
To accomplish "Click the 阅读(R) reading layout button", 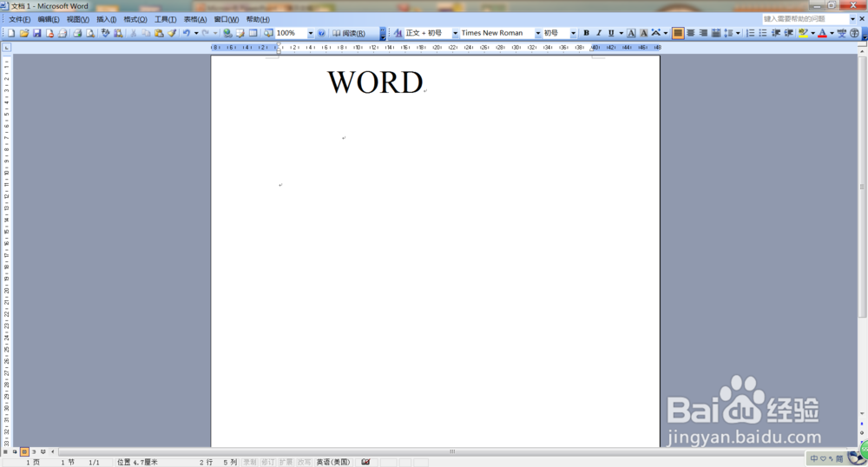I will point(349,33).
